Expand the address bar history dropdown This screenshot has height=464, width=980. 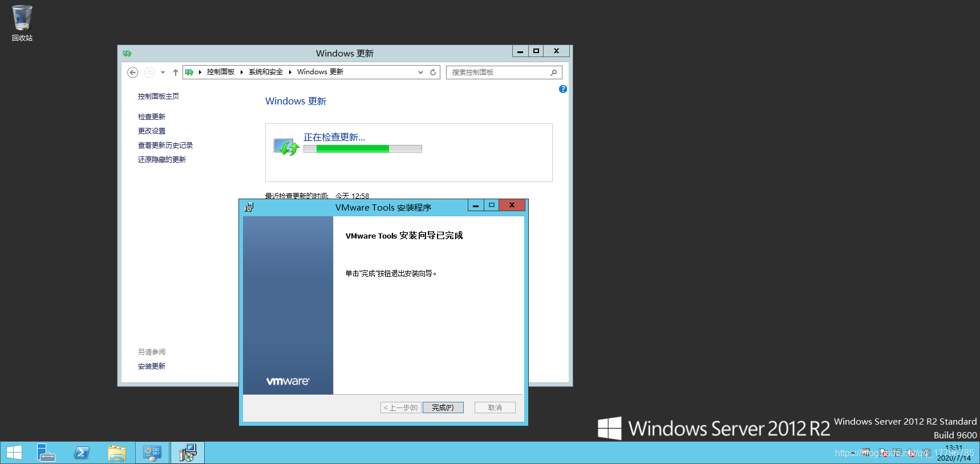(x=420, y=72)
